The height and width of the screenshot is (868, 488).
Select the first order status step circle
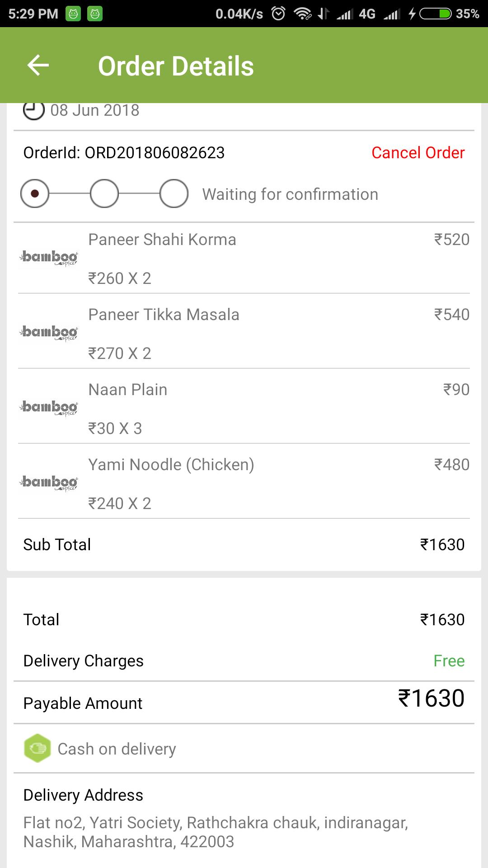pyautogui.click(x=35, y=193)
